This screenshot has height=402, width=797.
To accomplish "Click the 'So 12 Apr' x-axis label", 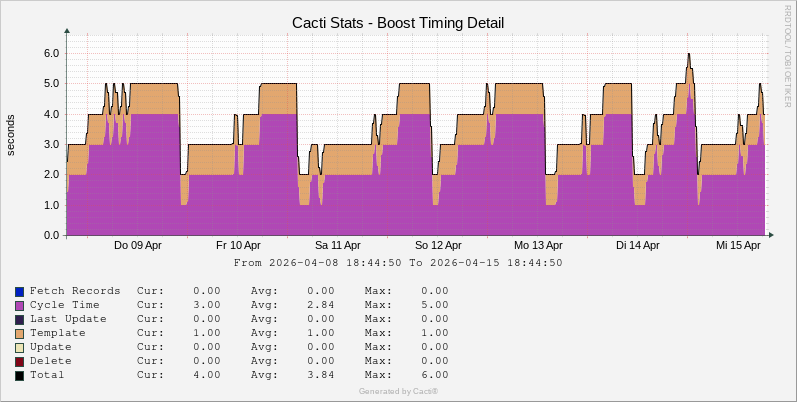I will coord(438,245).
